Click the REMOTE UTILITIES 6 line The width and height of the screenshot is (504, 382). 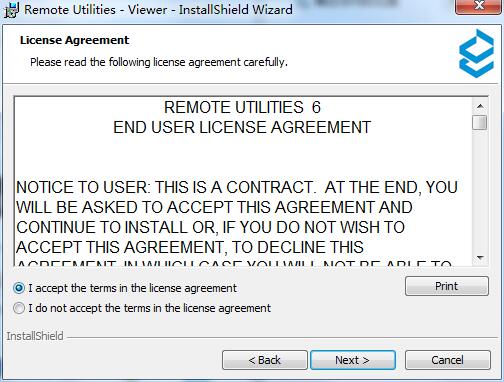[x=242, y=107]
